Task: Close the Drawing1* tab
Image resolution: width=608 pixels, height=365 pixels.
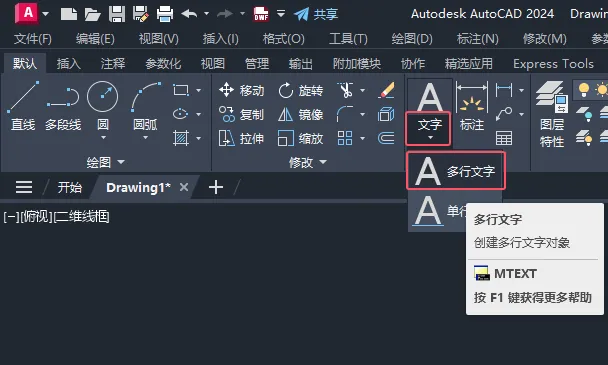Action: click(184, 187)
